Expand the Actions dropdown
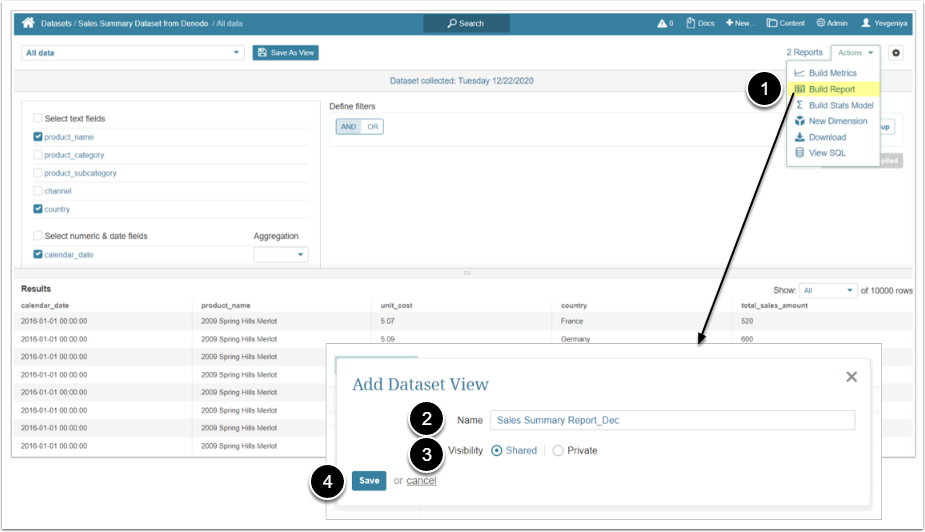Viewport: 925px width, 532px height. (855, 52)
